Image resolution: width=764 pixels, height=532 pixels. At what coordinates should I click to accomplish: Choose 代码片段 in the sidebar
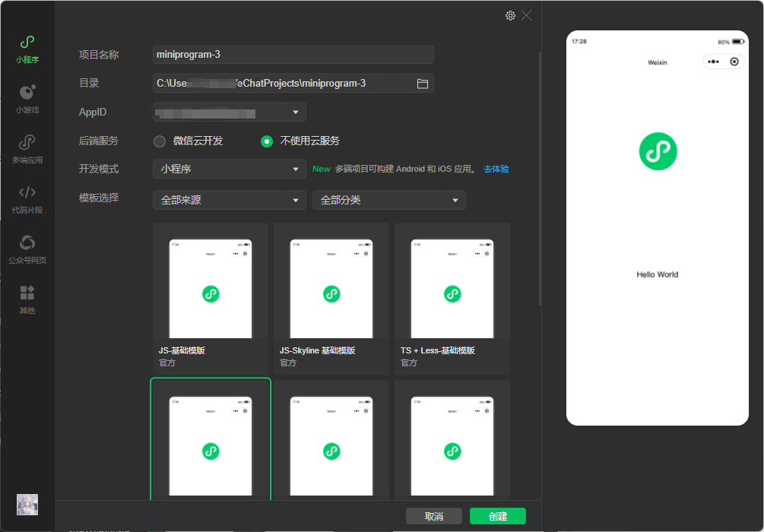tap(27, 200)
